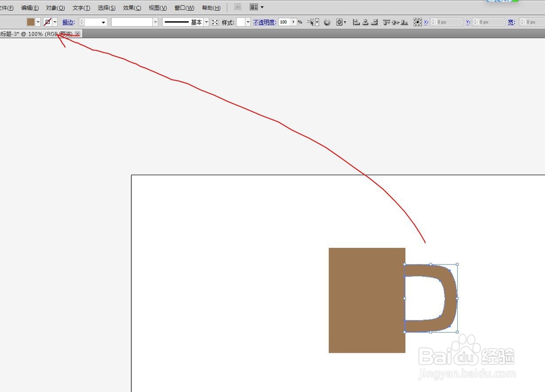Click the Y position stepper arrows
This screenshot has height=392, width=545.
point(475,22)
